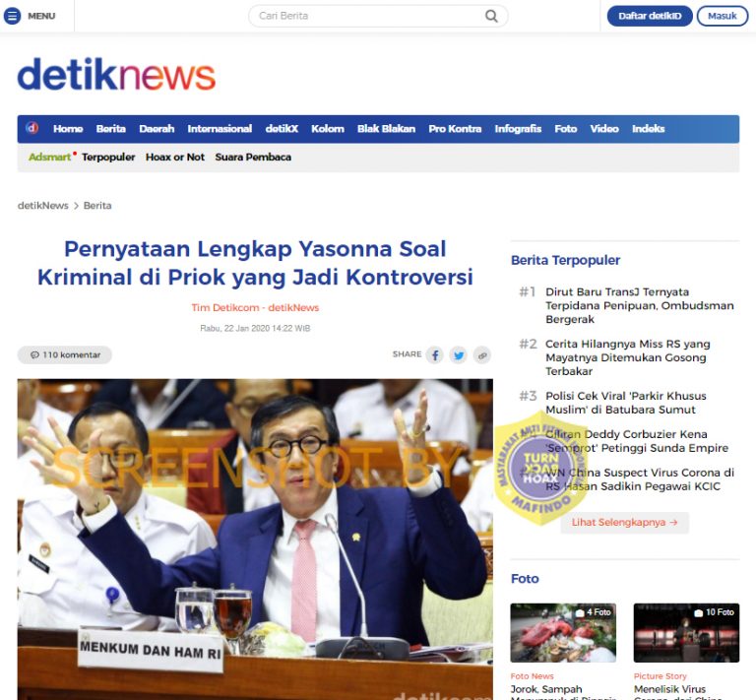Screen dimensions: 756x700
Task: Click the detik 'd' logo in navbar
Action: (x=32, y=128)
